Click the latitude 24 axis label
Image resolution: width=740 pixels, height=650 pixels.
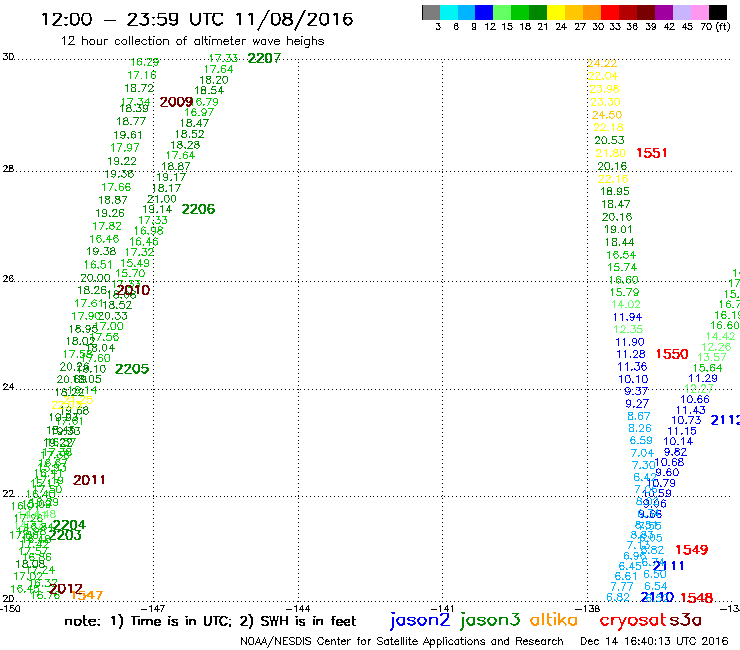pos(8,387)
